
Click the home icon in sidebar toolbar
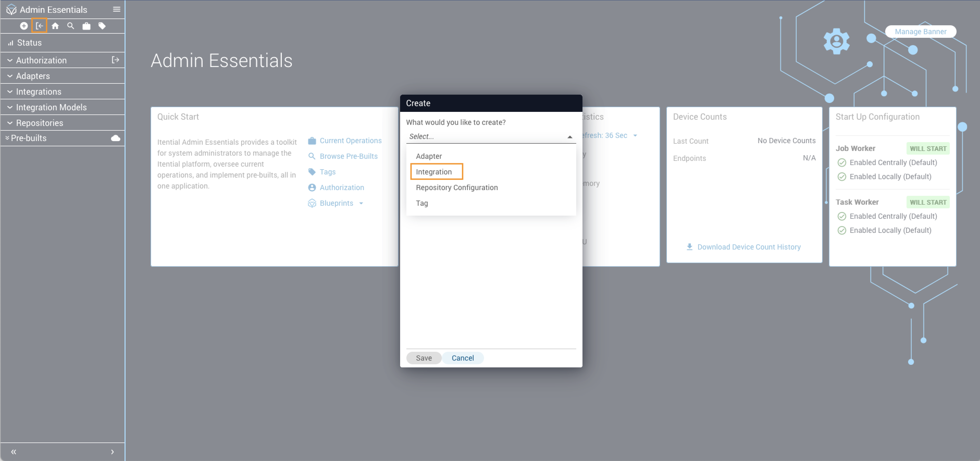click(x=55, y=26)
